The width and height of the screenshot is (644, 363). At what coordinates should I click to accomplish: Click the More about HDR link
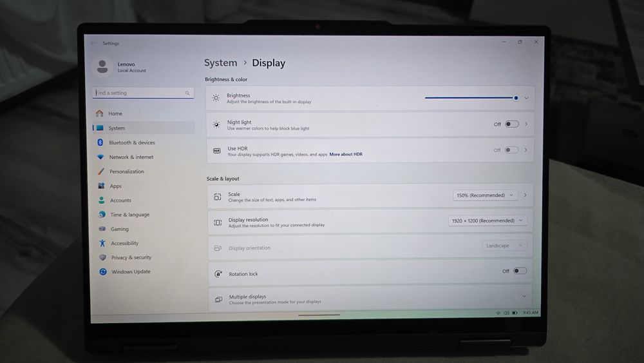(346, 154)
